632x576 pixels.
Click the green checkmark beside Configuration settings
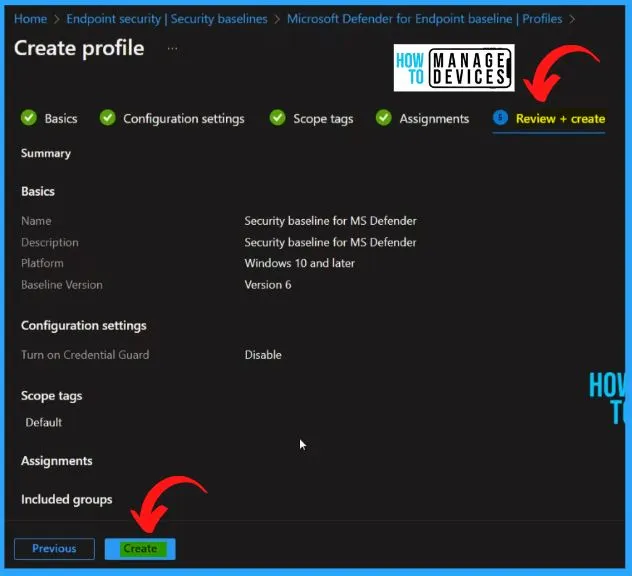pyautogui.click(x=108, y=118)
